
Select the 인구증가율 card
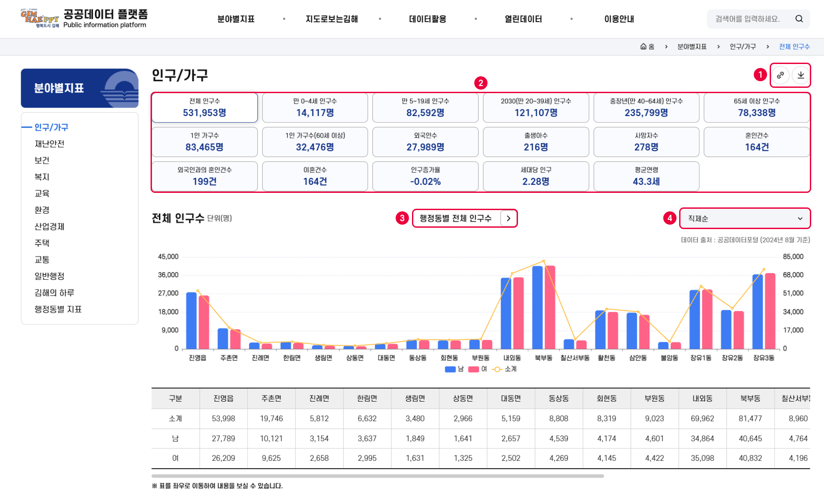click(425, 176)
